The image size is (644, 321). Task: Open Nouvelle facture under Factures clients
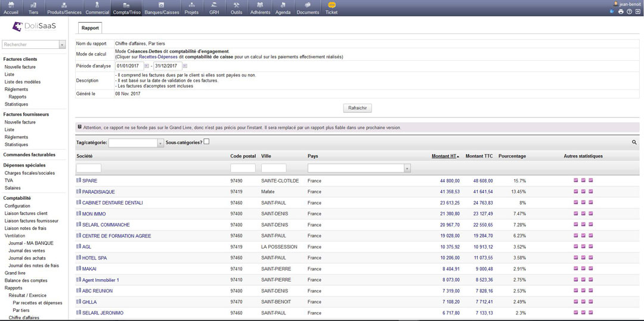pyautogui.click(x=20, y=67)
